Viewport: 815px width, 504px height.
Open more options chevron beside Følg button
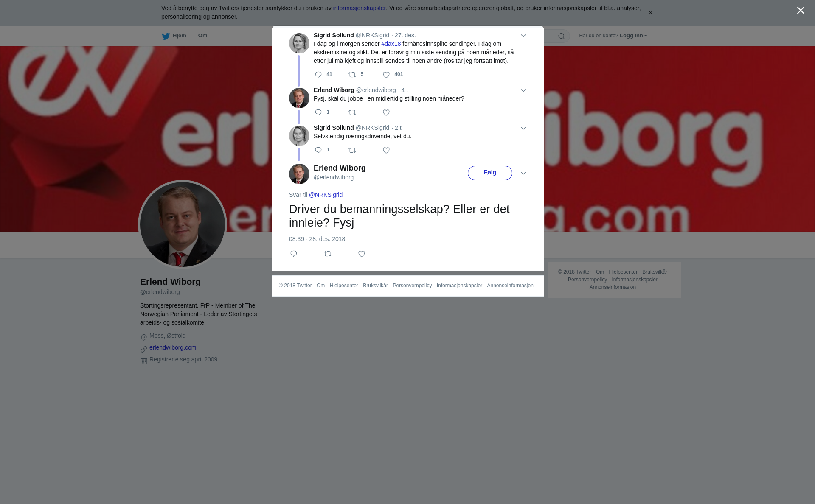pos(523,173)
